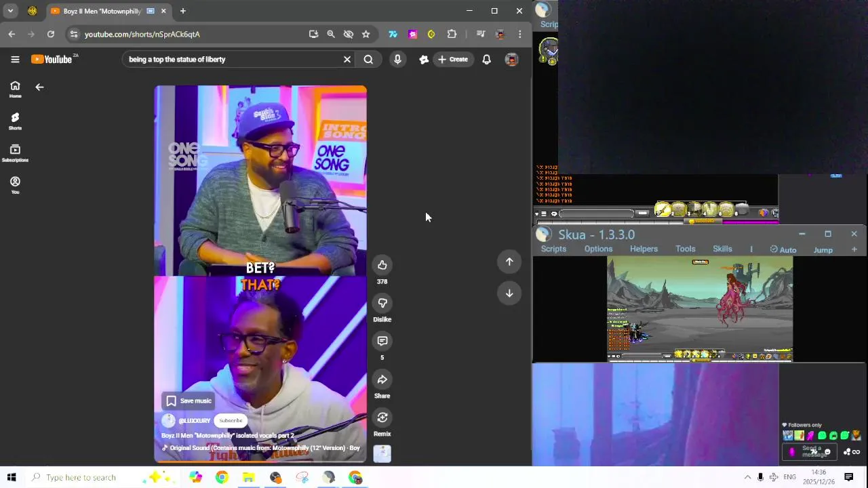Screen dimensions: 868x488
Task: Open the YouTube account avatar menu
Action: click(512, 59)
